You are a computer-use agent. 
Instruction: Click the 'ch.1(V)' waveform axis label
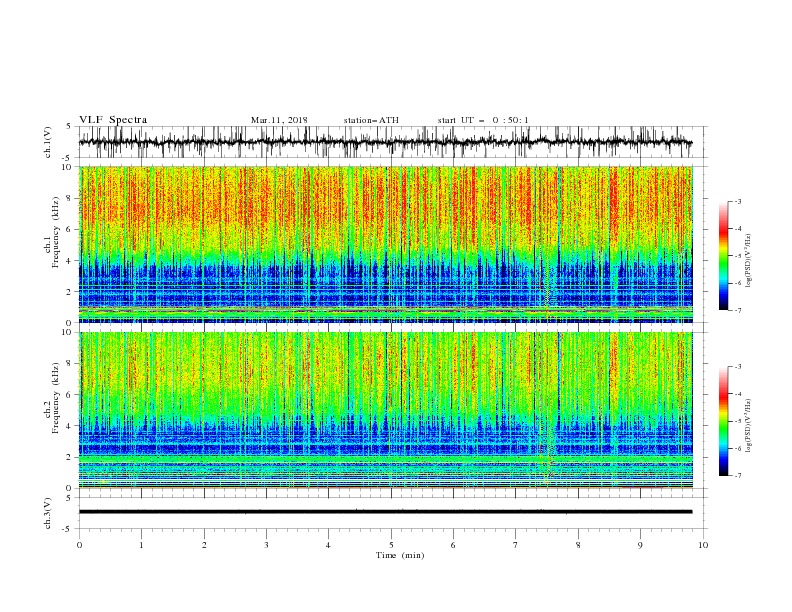48,142
